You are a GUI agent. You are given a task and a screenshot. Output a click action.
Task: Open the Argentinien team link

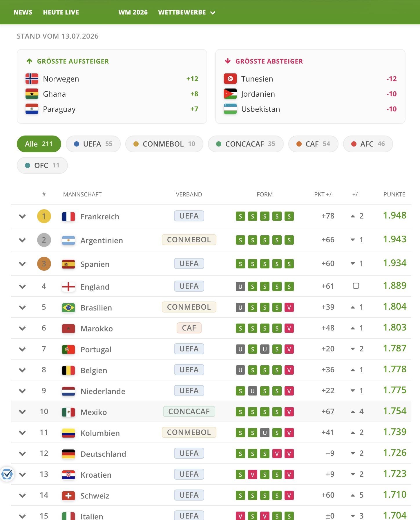(x=102, y=240)
